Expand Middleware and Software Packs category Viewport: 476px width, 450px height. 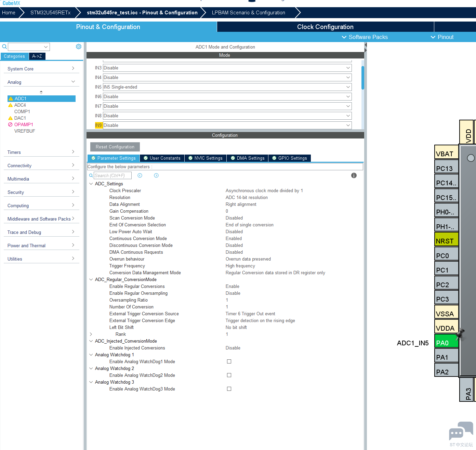[41, 219]
